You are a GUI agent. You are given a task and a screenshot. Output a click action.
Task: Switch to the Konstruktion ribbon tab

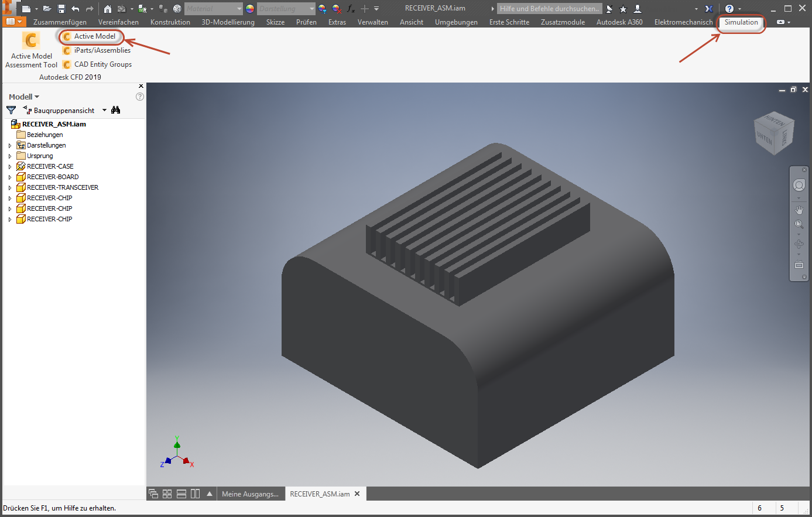pos(170,22)
